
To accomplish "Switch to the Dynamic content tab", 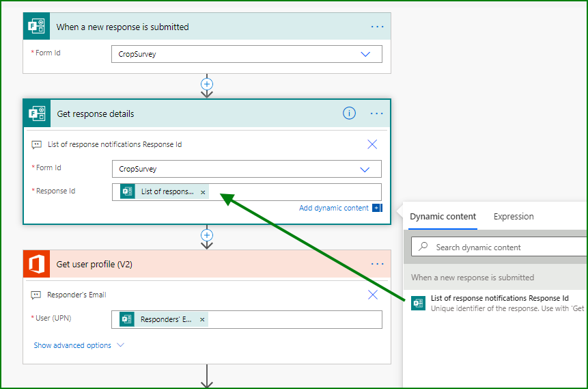I will (x=443, y=217).
